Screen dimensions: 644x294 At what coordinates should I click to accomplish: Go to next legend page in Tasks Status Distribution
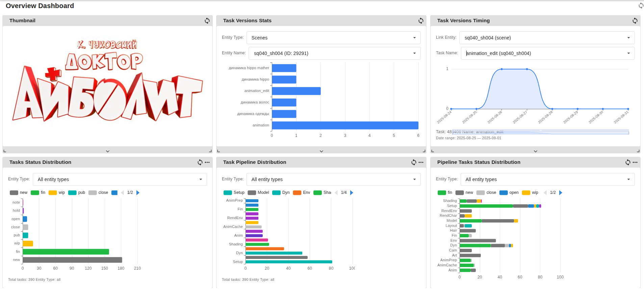pyautogui.click(x=138, y=193)
